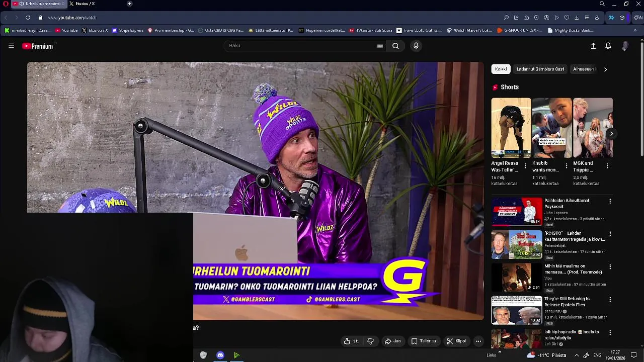Switch to the Etusivu / X tab
The image size is (644, 362).
(82, 4)
